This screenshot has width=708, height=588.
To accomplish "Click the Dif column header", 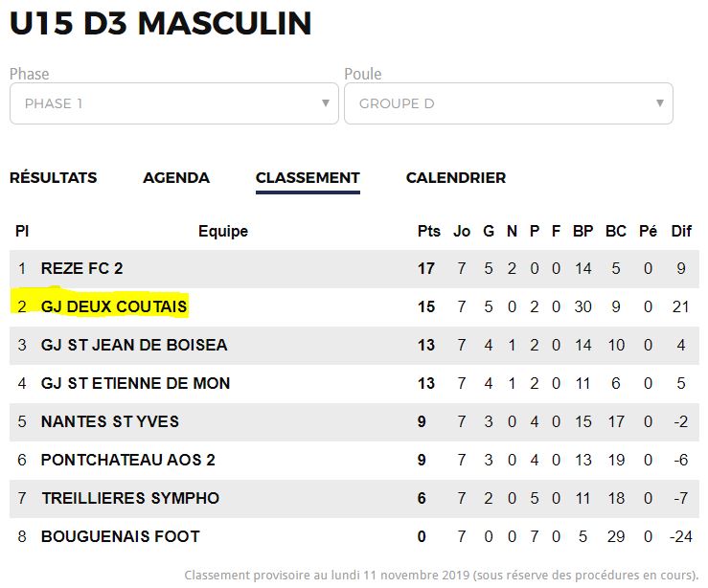I will (x=681, y=231).
